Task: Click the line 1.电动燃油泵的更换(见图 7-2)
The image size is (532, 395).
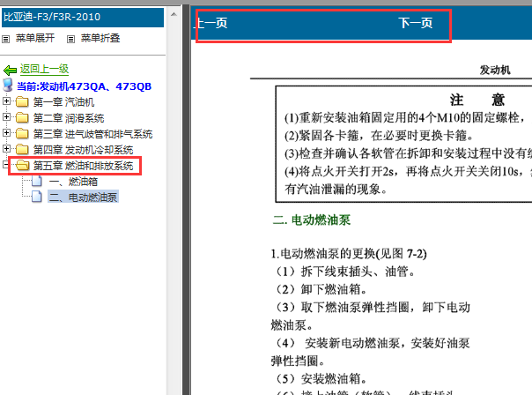Action: tap(349, 253)
